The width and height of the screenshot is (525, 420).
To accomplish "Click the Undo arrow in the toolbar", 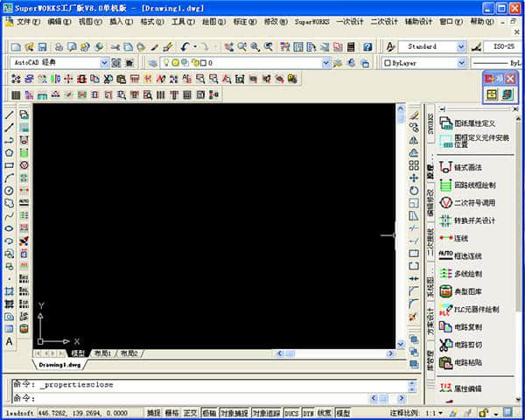I will 185,46.
